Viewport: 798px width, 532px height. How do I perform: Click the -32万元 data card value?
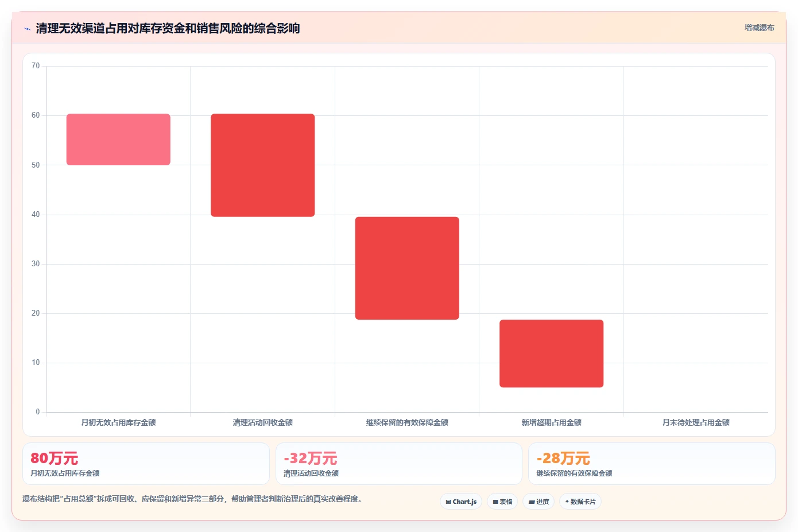click(x=311, y=459)
